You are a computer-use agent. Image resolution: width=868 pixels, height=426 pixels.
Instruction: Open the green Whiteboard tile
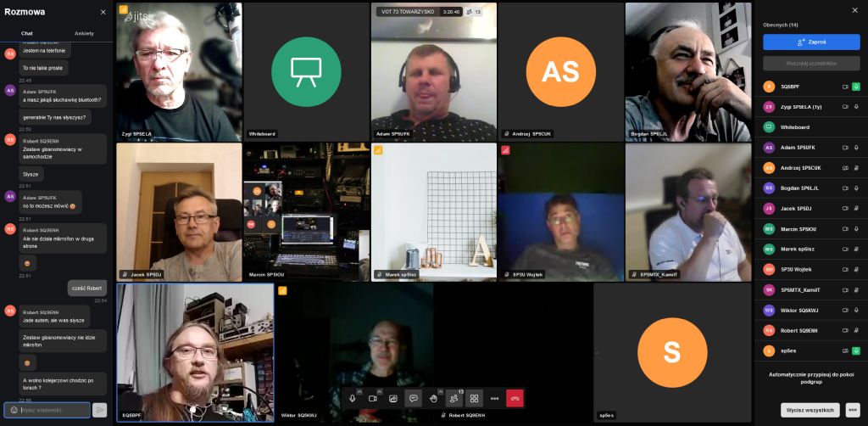(306, 72)
